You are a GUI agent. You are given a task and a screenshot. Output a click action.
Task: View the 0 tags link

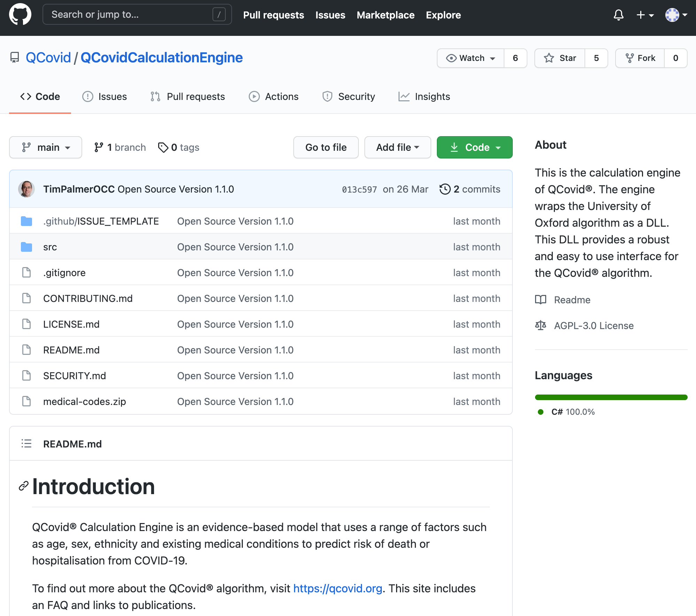(x=178, y=147)
